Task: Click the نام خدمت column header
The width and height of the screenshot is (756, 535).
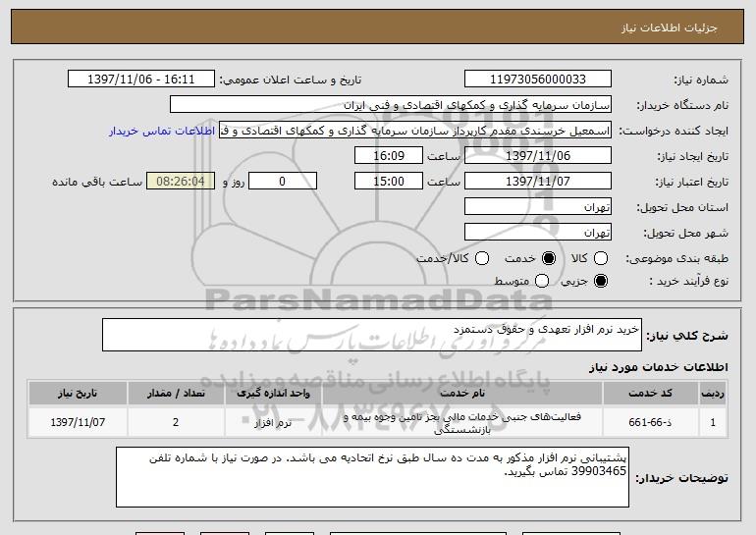Action: 461,394
